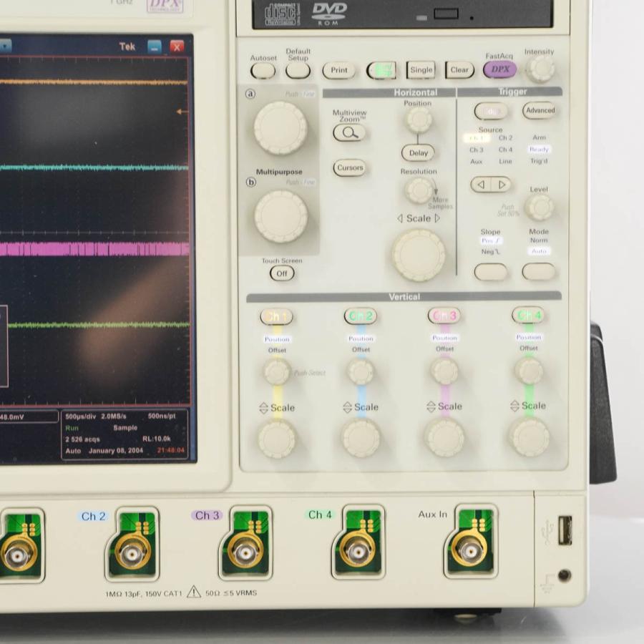Select the Ch 3 BNC input connector
The width and height of the screenshot is (644, 644).
pyautogui.click(x=245, y=552)
